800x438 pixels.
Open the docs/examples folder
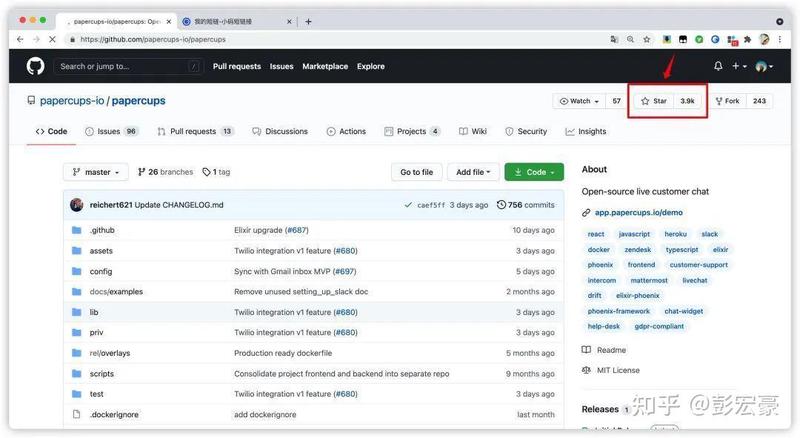pos(116,291)
